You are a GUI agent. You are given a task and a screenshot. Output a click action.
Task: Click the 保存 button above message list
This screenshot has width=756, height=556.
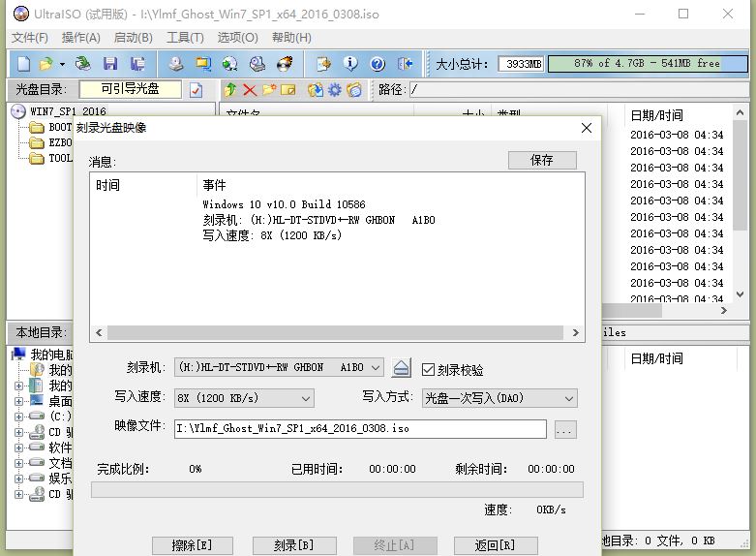point(542,160)
